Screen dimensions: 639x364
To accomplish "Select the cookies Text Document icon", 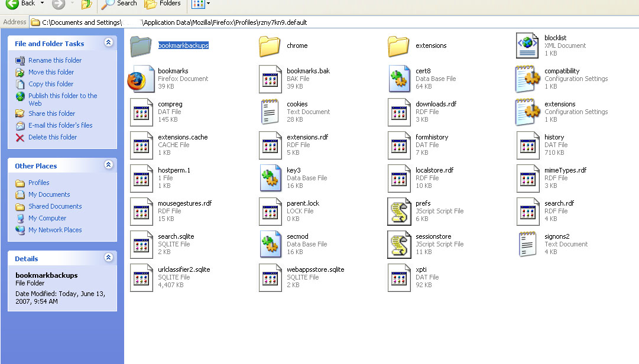I will [270, 112].
